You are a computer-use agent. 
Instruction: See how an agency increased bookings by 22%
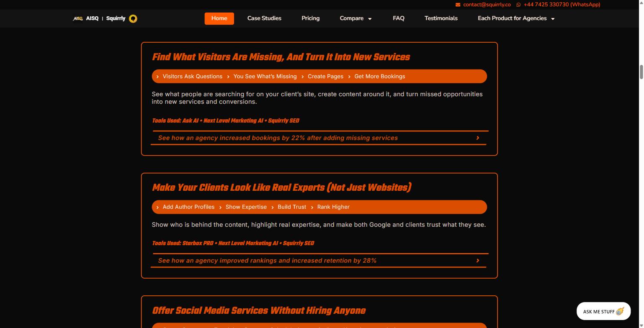click(319, 138)
